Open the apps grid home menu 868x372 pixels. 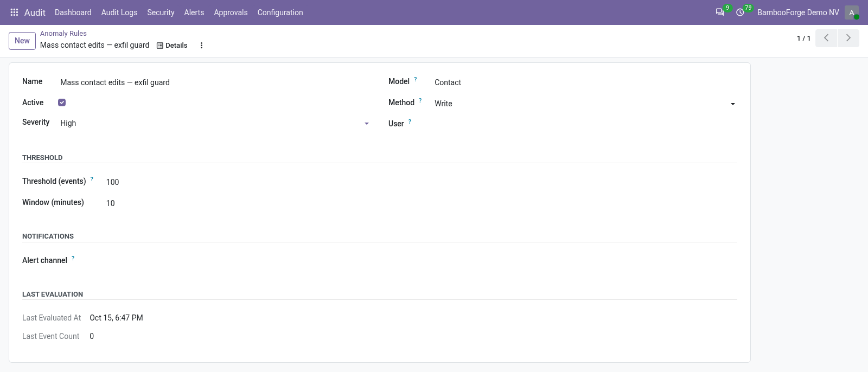15,12
